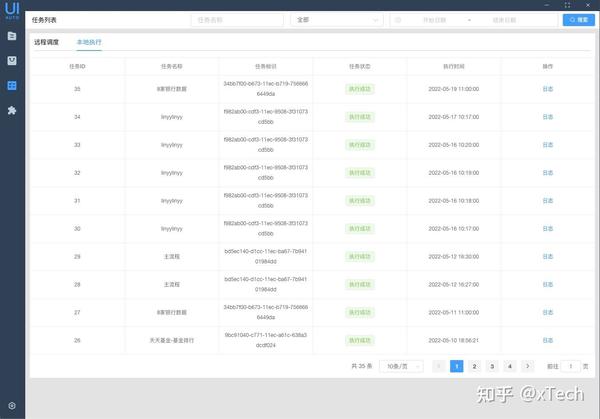
Task: Go to page 4 in pagination
Action: (x=510, y=366)
